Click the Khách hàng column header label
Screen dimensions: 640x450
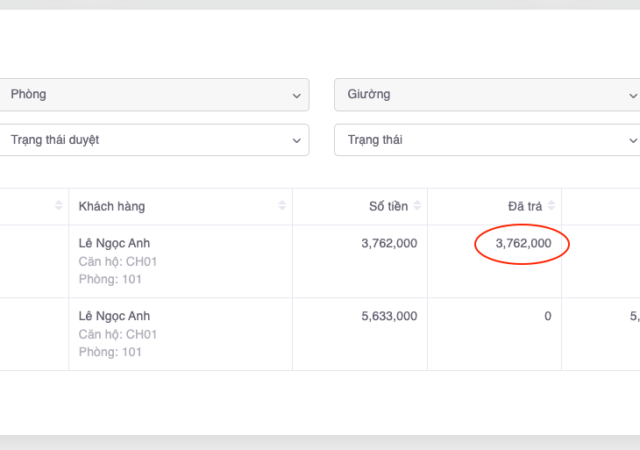(112, 206)
